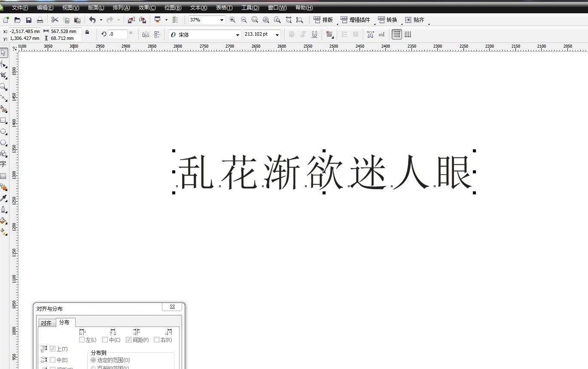Open the 文本(X) menu
The image size is (588, 369).
pyautogui.click(x=198, y=7)
